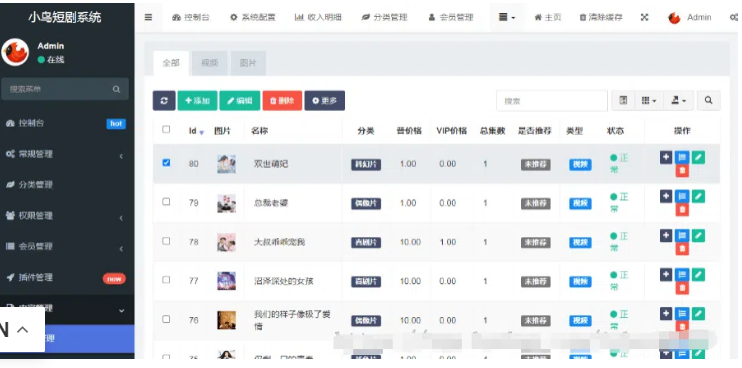Click the green edit pencil for row 76
Image resolution: width=742 pixels, height=368 pixels.
click(698, 314)
